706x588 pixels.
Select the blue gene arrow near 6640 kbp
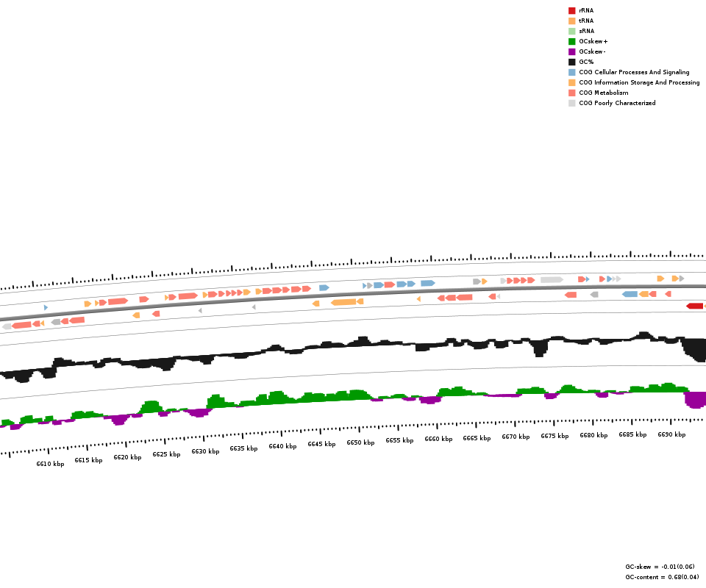324,288
